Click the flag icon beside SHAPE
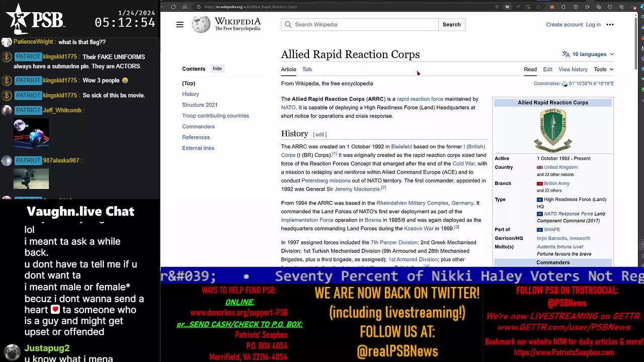This screenshot has width=644, height=362. click(540, 230)
